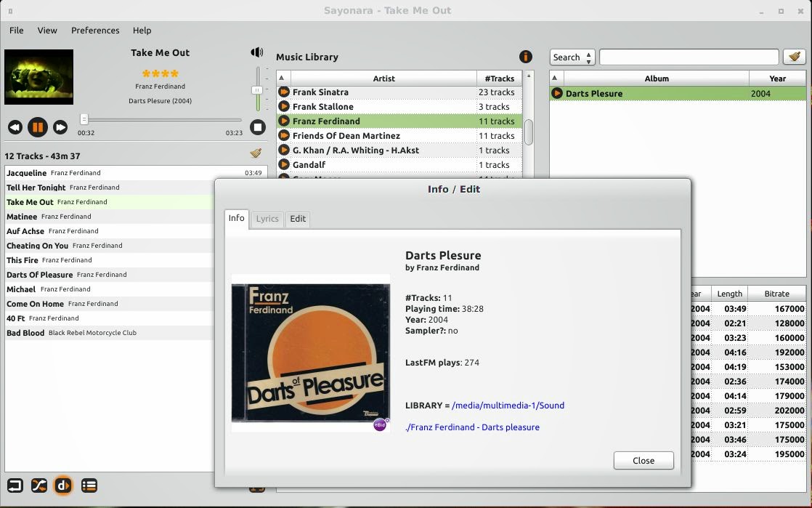812x508 pixels.
Task: Play G. Khan / R.A. Whiting via play icon
Action: (284, 150)
